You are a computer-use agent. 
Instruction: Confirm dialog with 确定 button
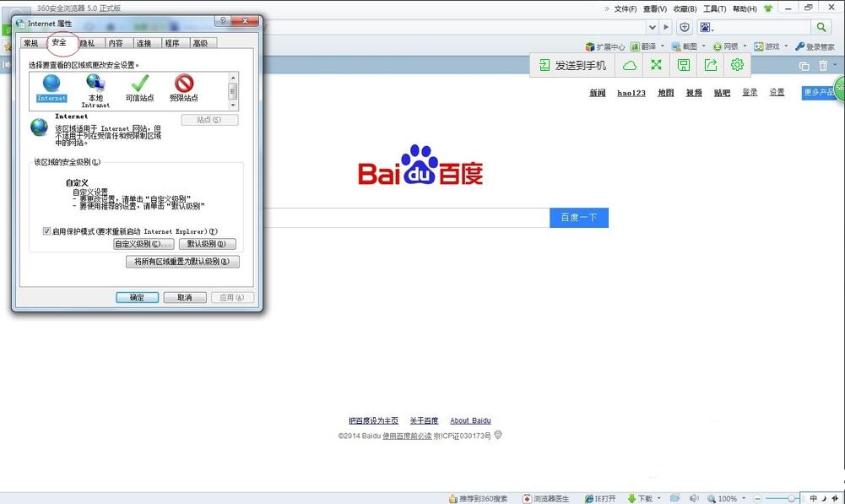(x=137, y=297)
